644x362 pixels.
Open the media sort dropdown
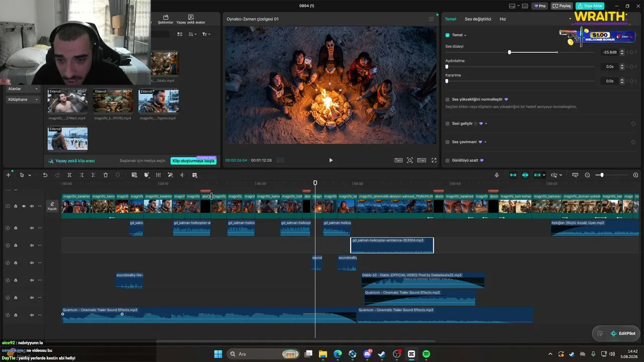[x=193, y=34]
